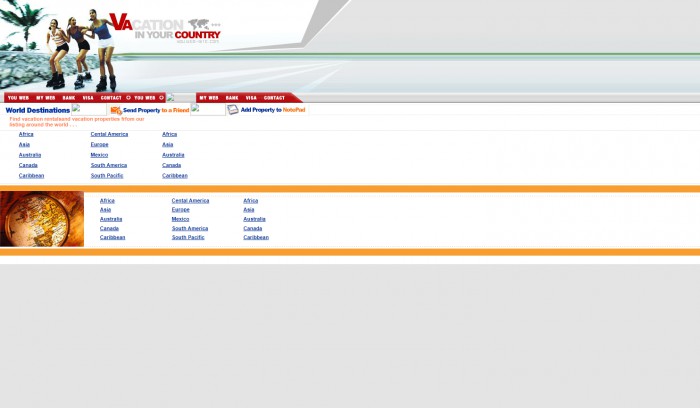Select Mexico link beside the globe image

180,219
